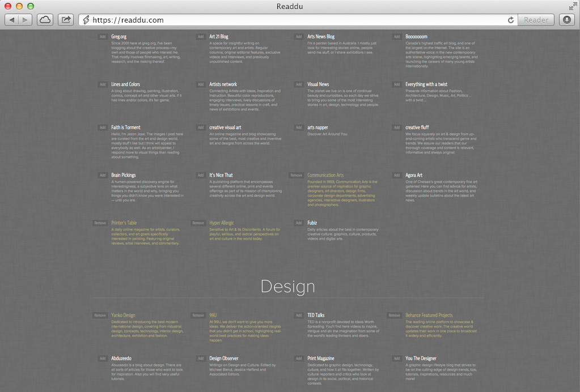Open the Fubiz title link
580x392 pixels.
click(312, 223)
